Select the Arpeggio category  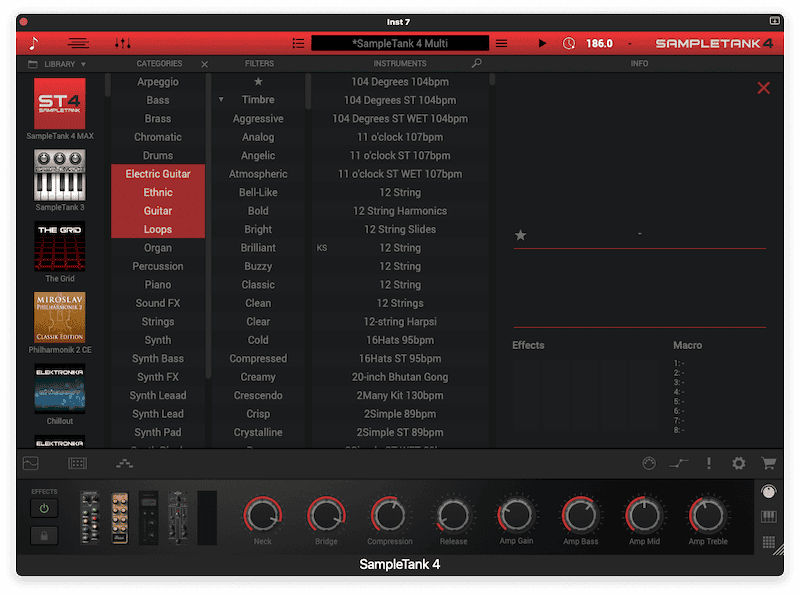[158, 82]
